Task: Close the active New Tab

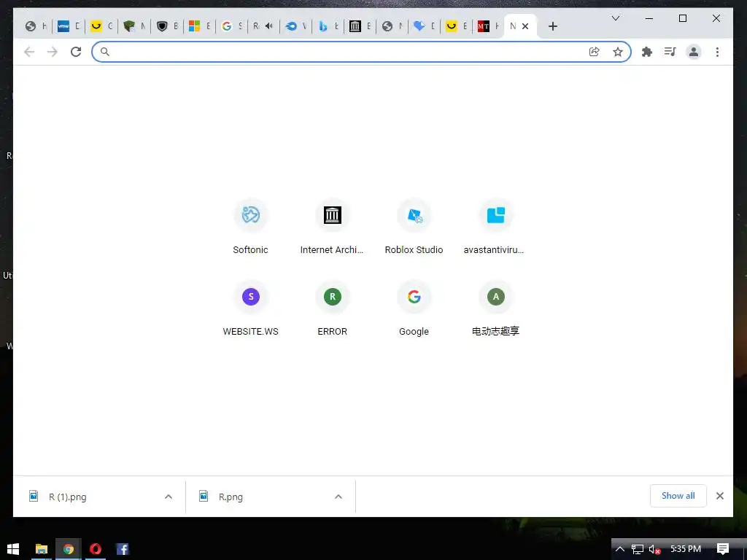Action: coord(525,26)
